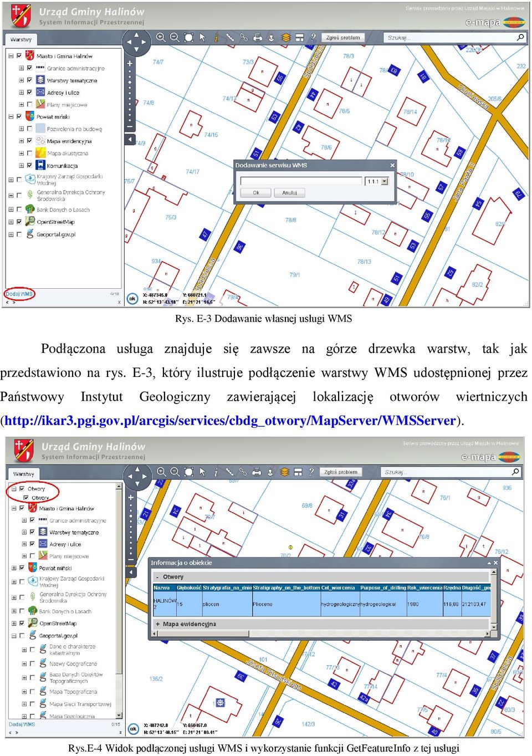The image size is (532, 756).
Task: Click Dodaj WMS link in Rys. E-4
Action: click(22, 724)
